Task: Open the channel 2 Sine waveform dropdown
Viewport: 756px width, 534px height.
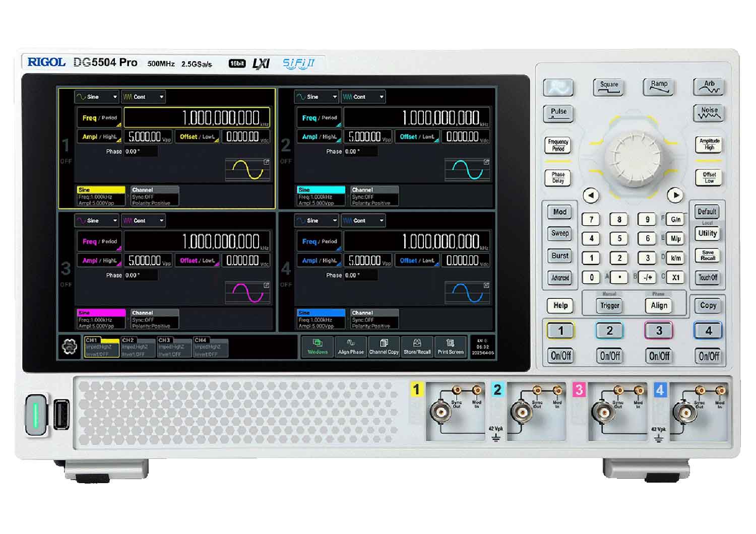Action: 317,97
